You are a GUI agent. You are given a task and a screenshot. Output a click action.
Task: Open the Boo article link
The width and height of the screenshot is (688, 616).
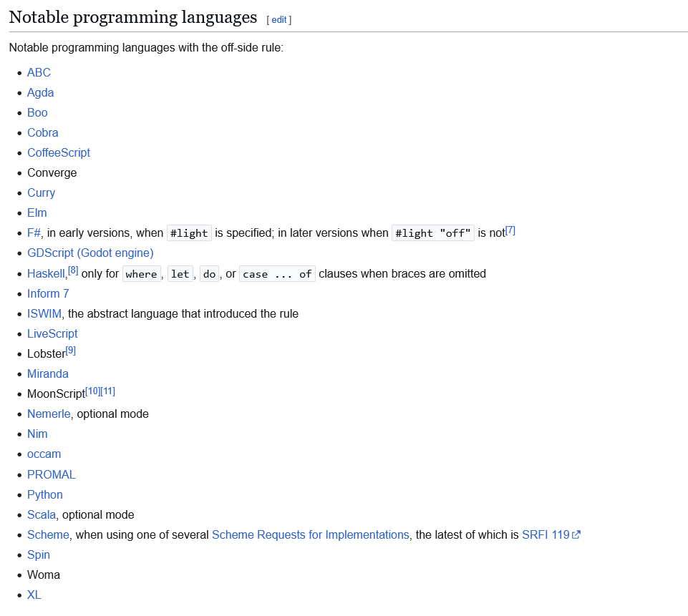click(x=37, y=112)
